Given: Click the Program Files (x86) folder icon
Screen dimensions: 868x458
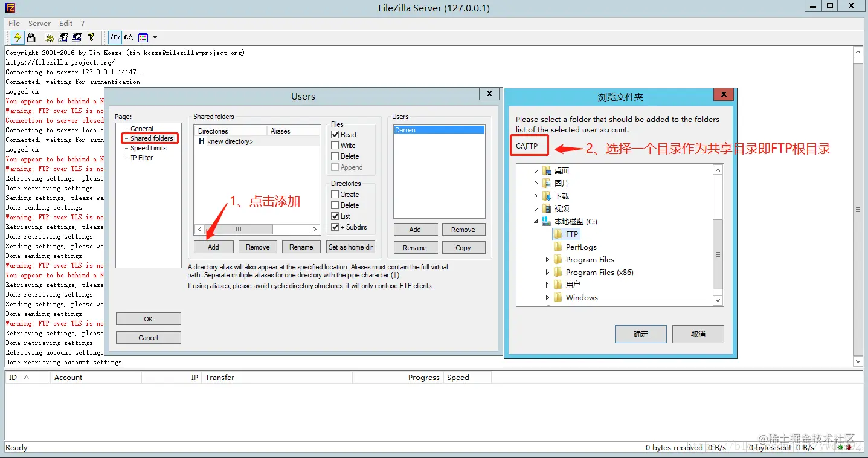Looking at the screenshot, I should click(558, 272).
